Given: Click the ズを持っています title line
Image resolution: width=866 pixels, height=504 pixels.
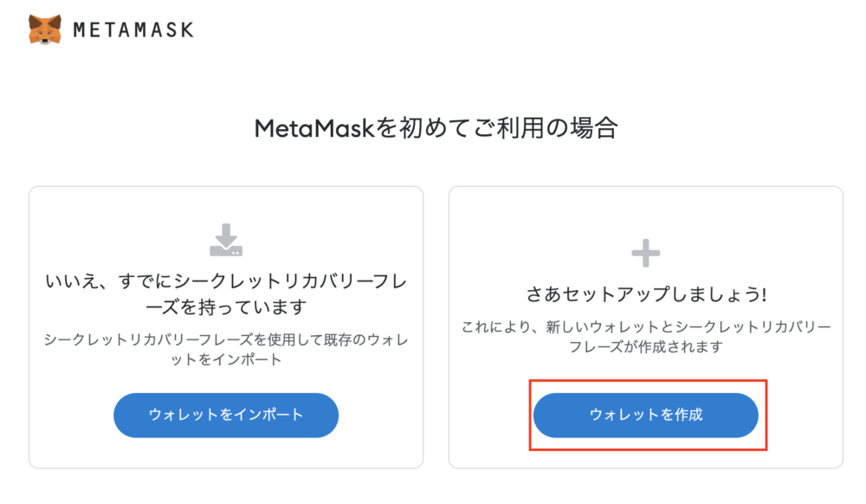Looking at the screenshot, I should pyautogui.click(x=226, y=308).
